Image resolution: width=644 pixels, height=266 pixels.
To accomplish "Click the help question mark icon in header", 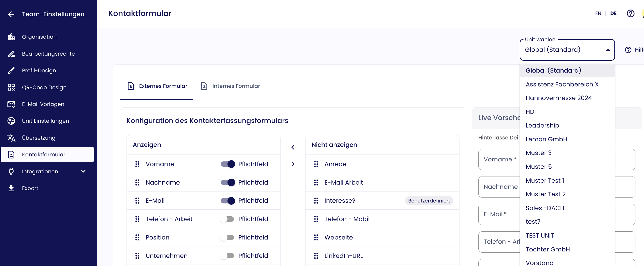I will pyautogui.click(x=630, y=14).
